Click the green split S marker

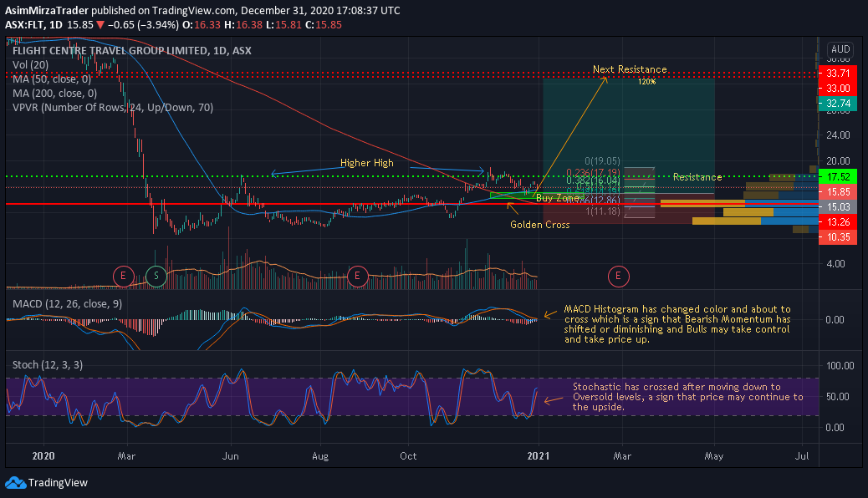[x=156, y=276]
